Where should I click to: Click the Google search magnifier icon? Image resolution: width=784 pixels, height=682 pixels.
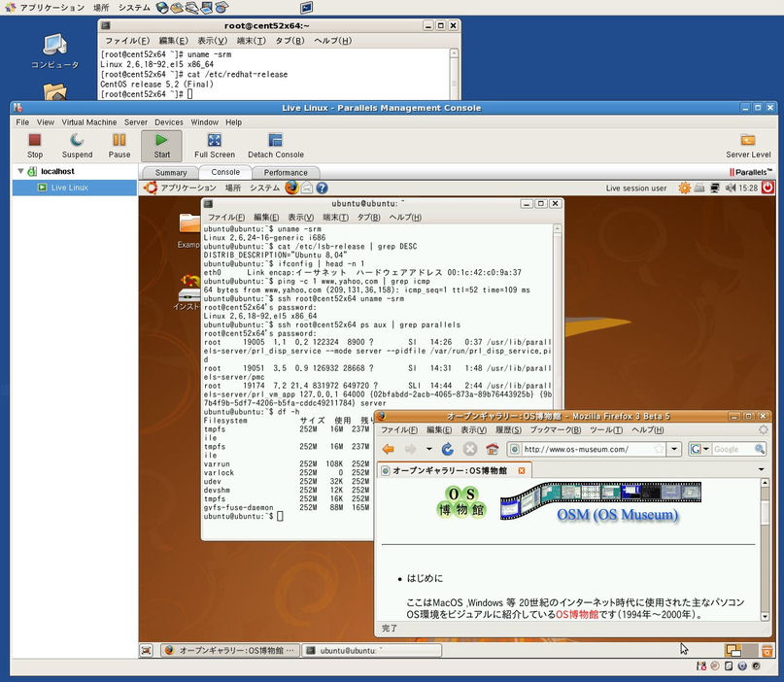tap(760, 449)
